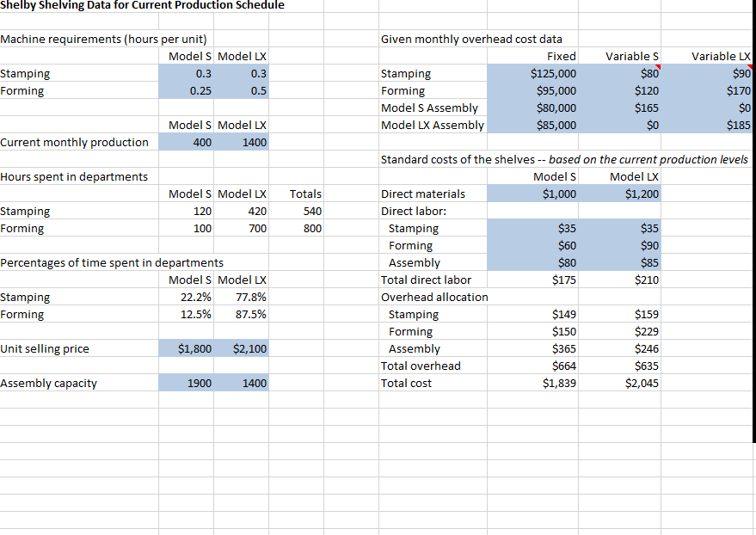The image size is (756, 535).
Task: Select Assembly overhead allocation $365
Action: point(532,349)
